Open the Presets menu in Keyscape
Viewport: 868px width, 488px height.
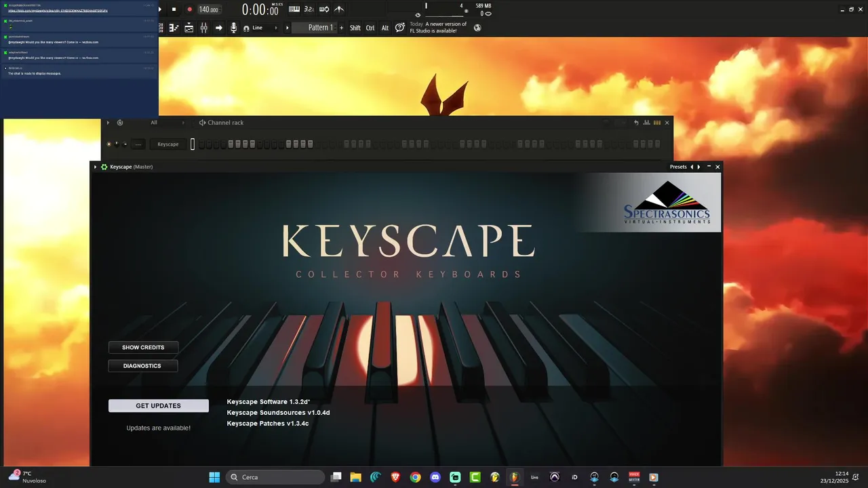coord(678,167)
